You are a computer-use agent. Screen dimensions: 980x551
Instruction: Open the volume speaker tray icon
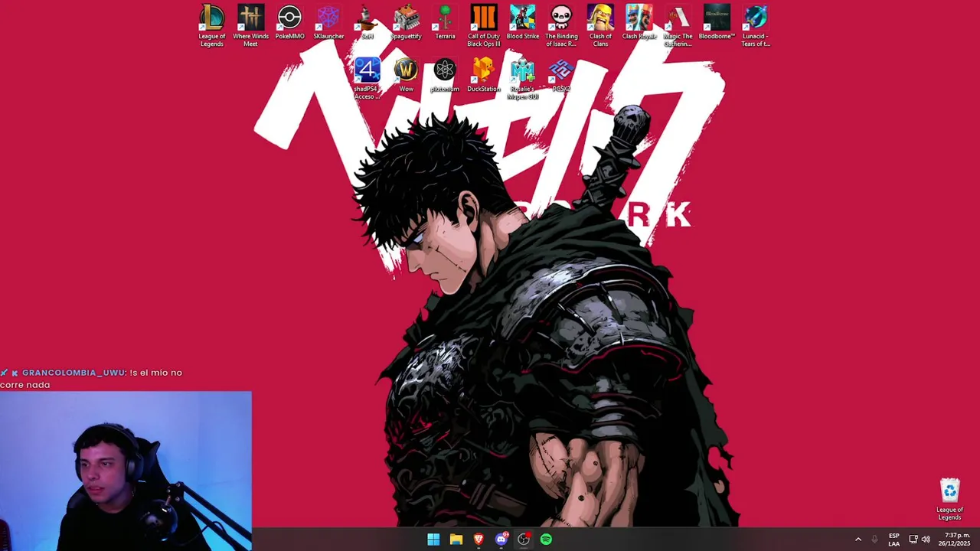click(926, 540)
